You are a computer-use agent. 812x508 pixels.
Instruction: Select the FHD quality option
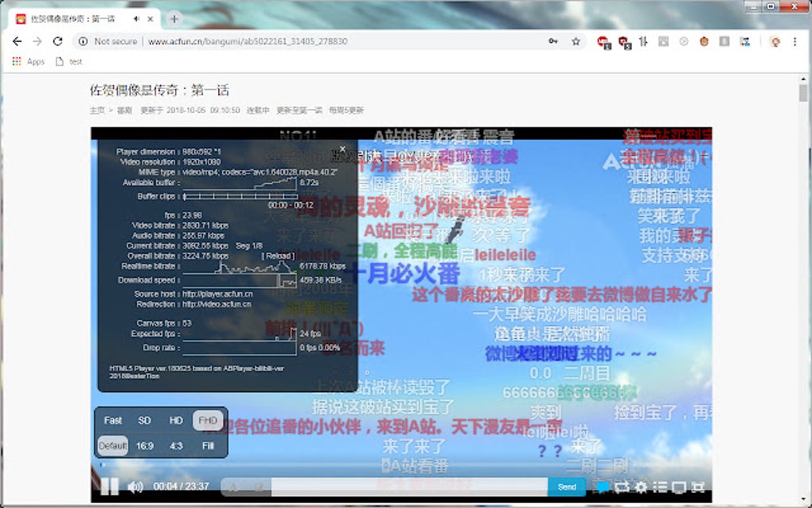click(x=208, y=420)
